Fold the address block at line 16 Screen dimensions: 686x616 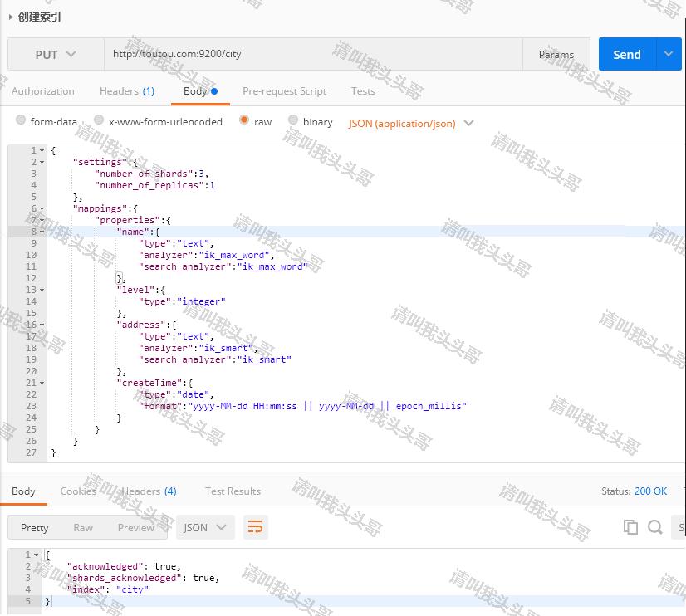pyautogui.click(x=42, y=325)
